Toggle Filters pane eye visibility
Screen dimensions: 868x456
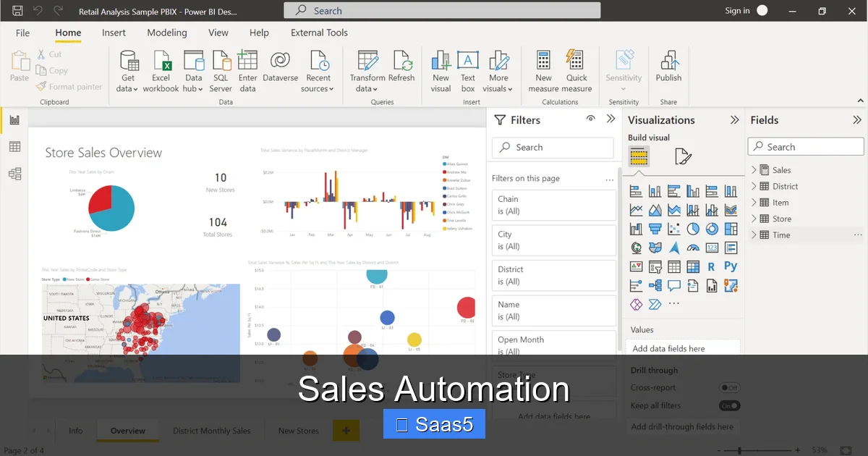(591, 119)
